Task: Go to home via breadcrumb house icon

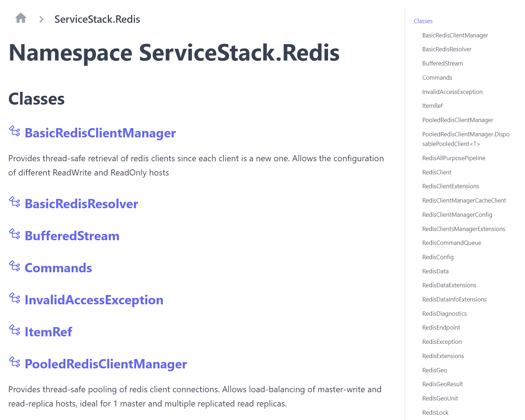Action: 21,18
